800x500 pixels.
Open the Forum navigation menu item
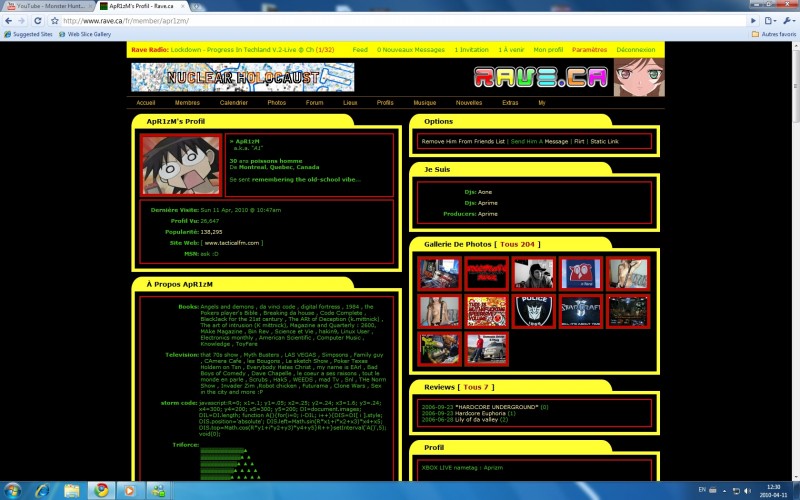pyautogui.click(x=314, y=102)
